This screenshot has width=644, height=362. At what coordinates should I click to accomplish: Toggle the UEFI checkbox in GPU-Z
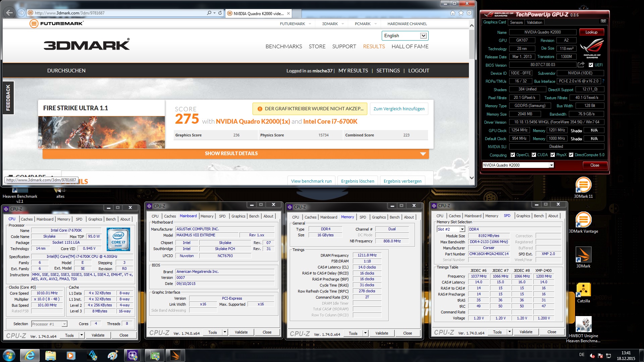[x=591, y=65]
